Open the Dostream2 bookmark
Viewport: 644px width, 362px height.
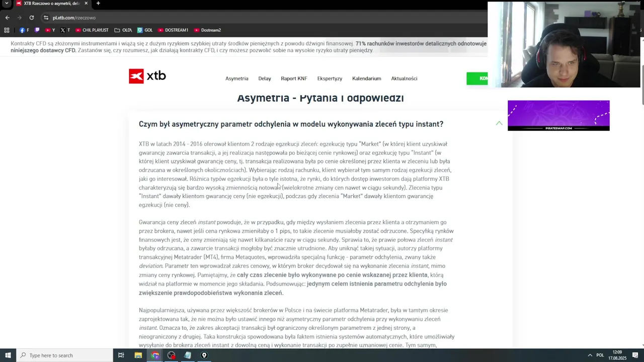tap(207, 30)
